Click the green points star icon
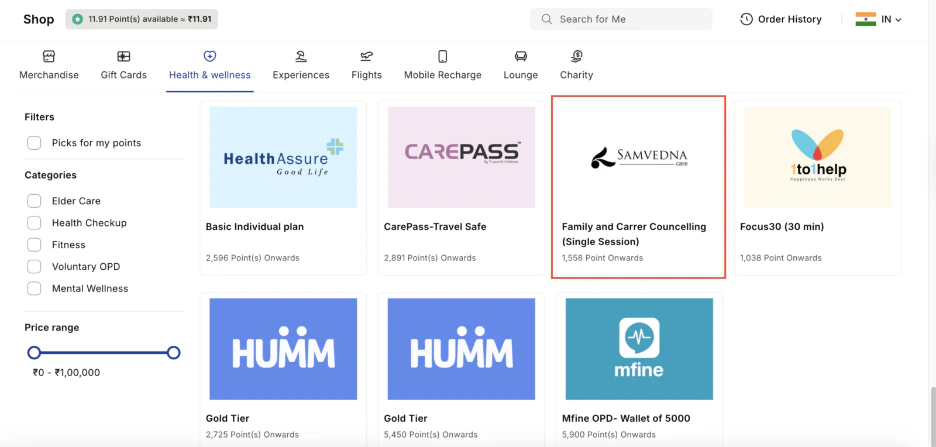The height and width of the screenshot is (447, 936). (x=78, y=19)
